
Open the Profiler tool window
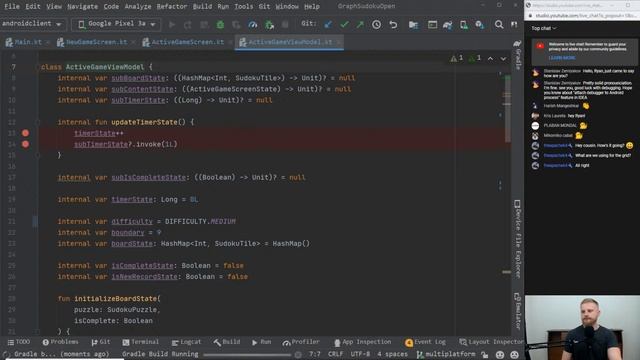pos(301,342)
